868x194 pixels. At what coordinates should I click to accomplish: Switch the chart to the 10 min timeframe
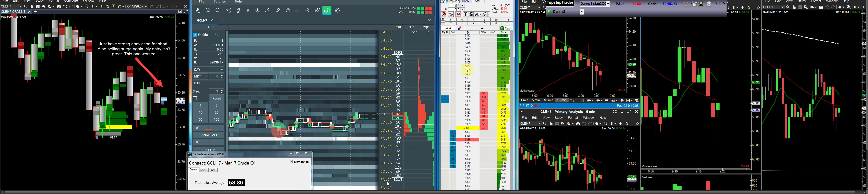tap(548, 101)
